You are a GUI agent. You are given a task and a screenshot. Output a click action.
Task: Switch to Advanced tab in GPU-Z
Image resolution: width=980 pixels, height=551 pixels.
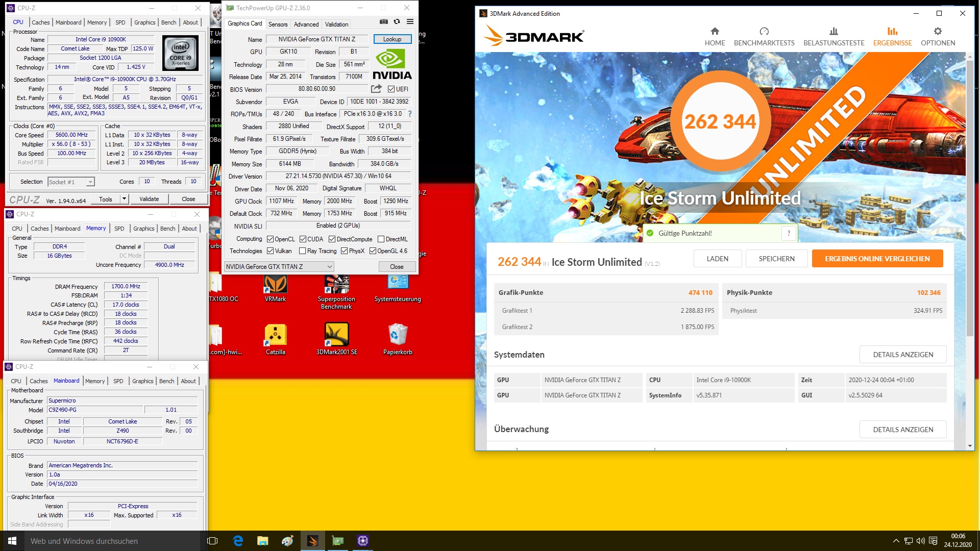306,24
